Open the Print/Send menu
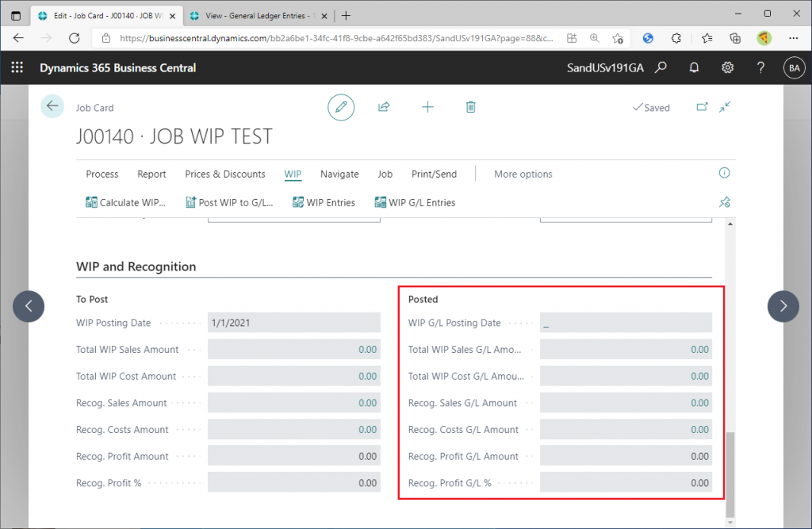Screen dimensions: 812x529 (x=434, y=174)
